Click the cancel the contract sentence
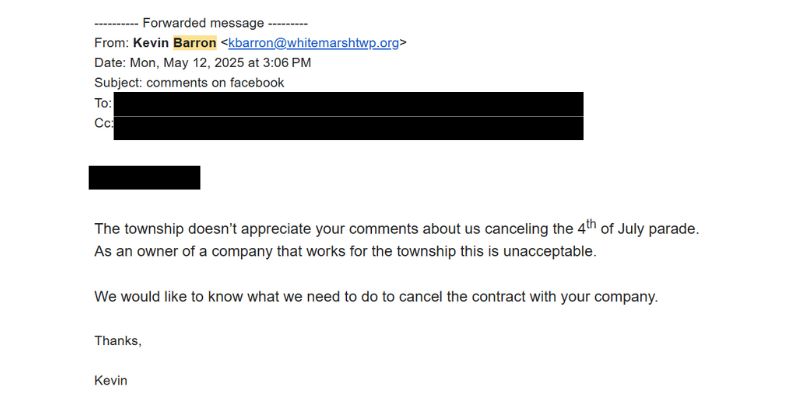 click(376, 297)
